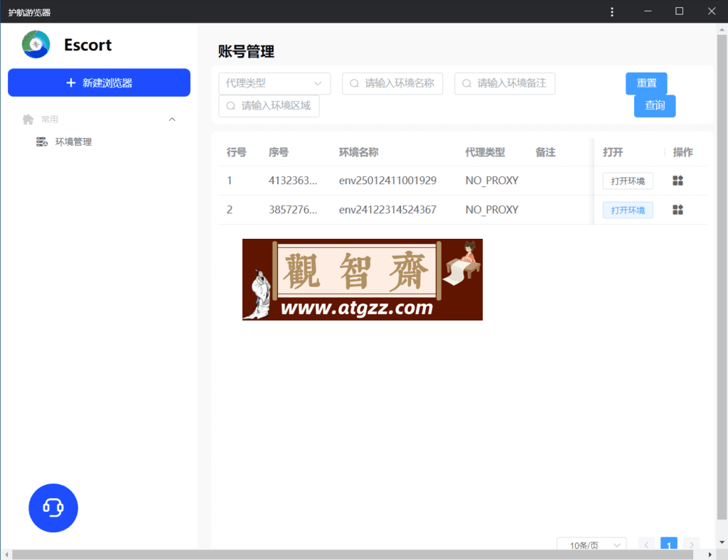Click the 代理类型 column header

coord(485,152)
